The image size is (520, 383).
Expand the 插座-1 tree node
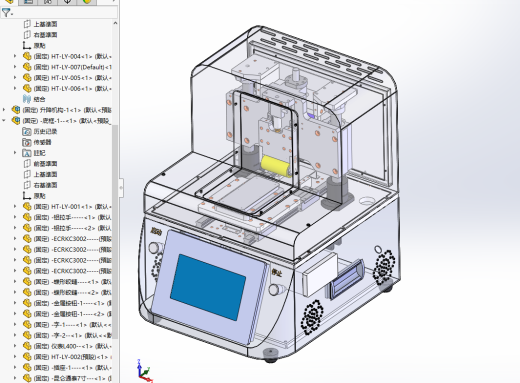point(15,367)
